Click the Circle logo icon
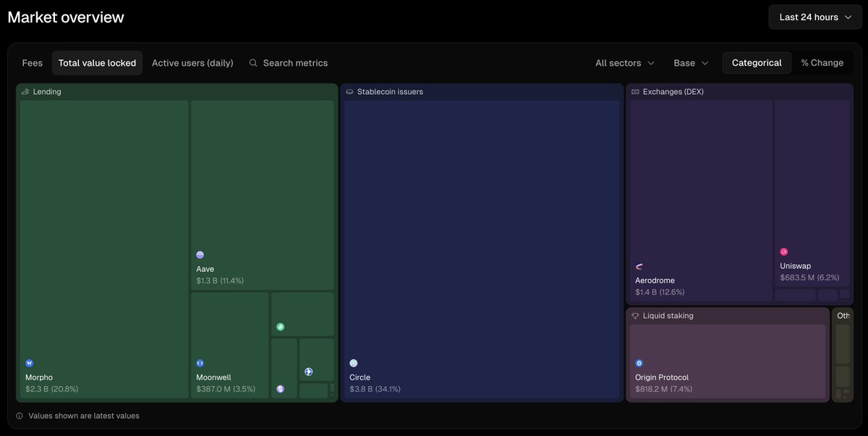The width and height of the screenshot is (868, 436). click(354, 363)
